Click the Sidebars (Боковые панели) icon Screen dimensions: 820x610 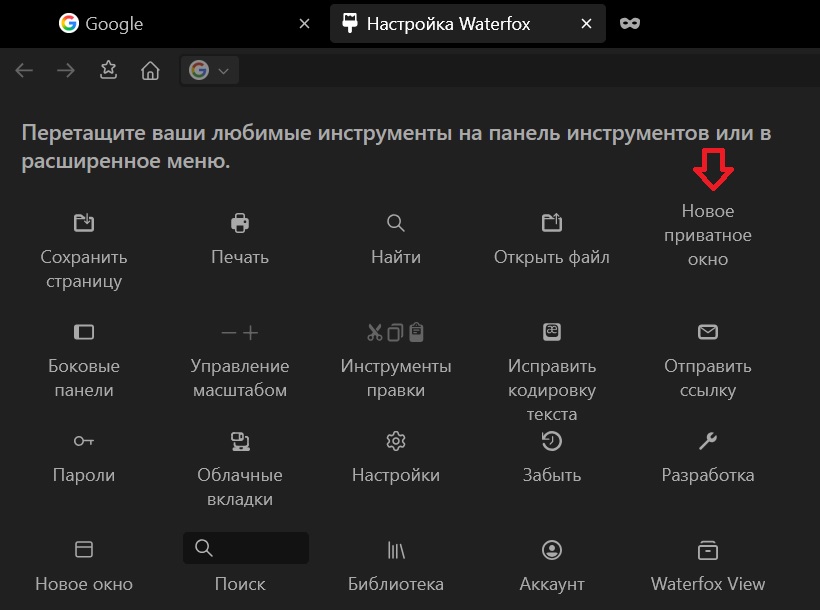point(84,332)
